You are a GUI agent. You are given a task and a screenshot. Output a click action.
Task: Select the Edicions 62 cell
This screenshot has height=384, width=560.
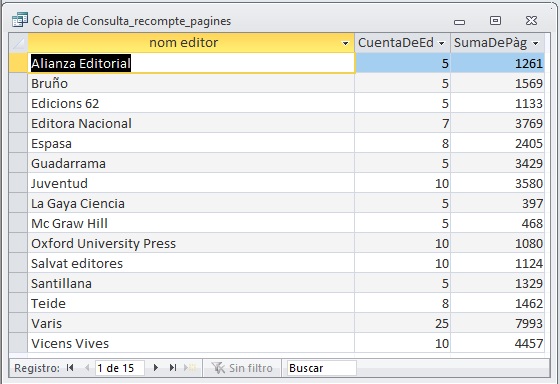pos(191,103)
